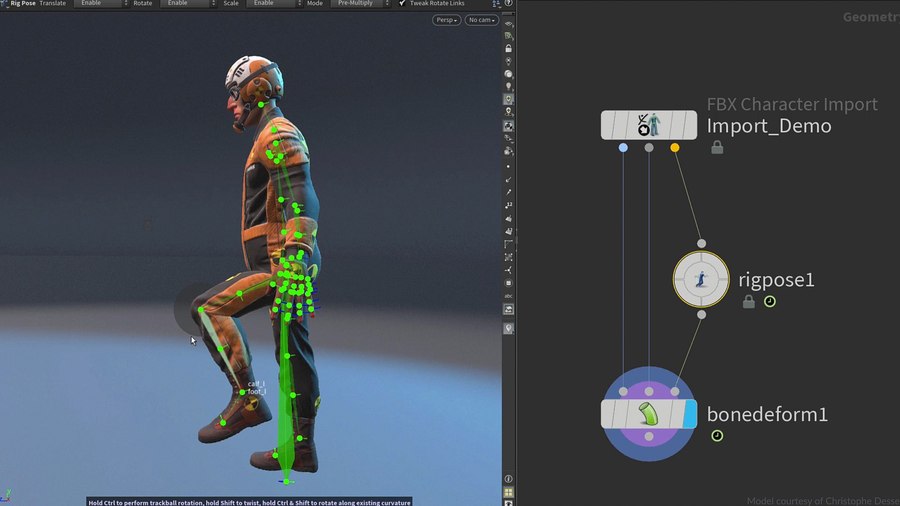The width and height of the screenshot is (900, 506).
Task: Click the FBX Character Import node icon
Action: pos(649,125)
